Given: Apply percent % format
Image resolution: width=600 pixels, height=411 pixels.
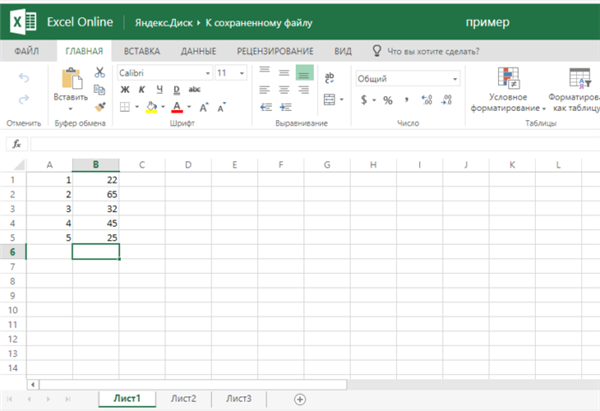Looking at the screenshot, I should (x=388, y=100).
